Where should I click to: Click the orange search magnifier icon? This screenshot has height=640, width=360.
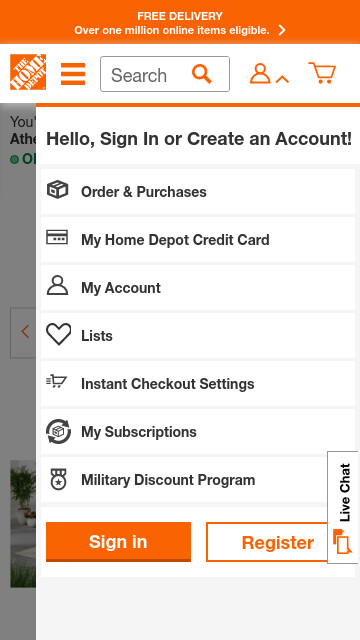[x=202, y=74]
